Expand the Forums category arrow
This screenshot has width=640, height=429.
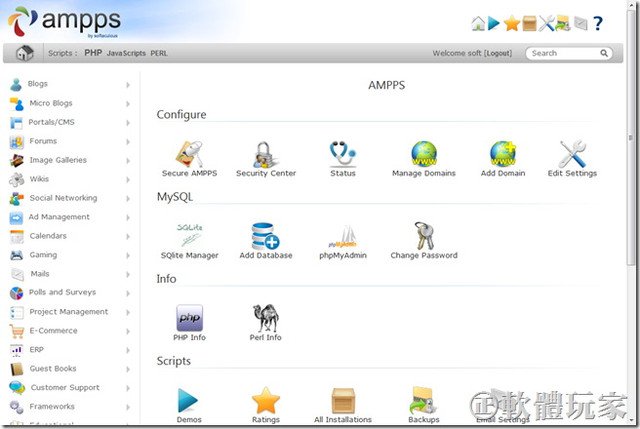click(128, 142)
